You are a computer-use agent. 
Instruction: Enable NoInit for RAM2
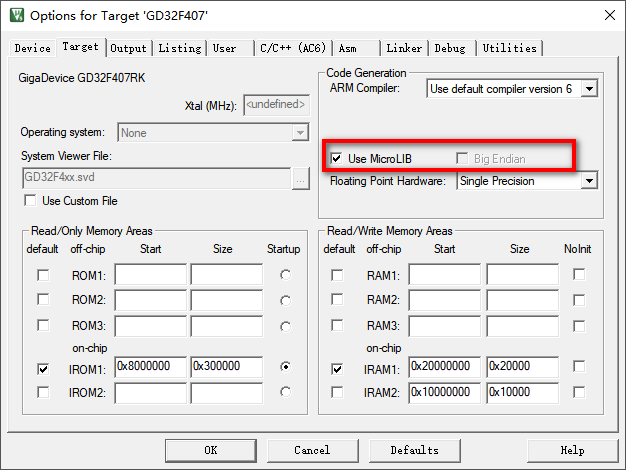[x=579, y=300]
